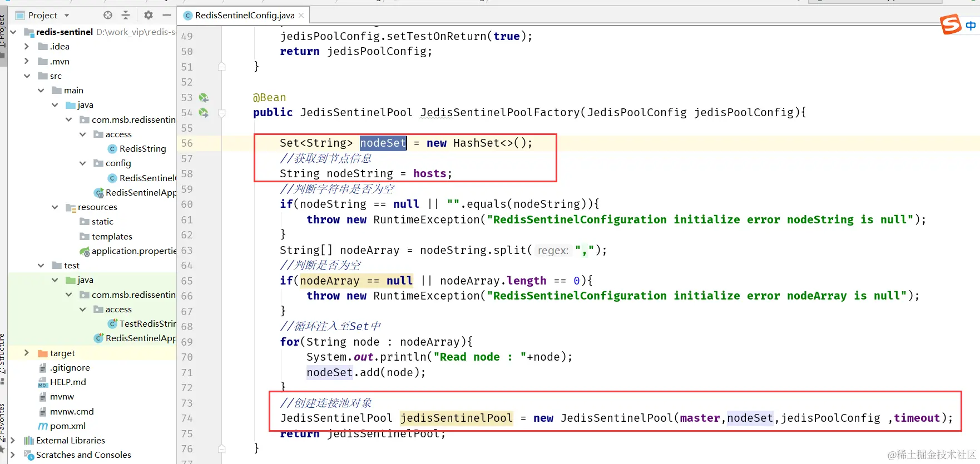Hide the Project panel with minus icon
This screenshot has width=980, height=464.
166,15
